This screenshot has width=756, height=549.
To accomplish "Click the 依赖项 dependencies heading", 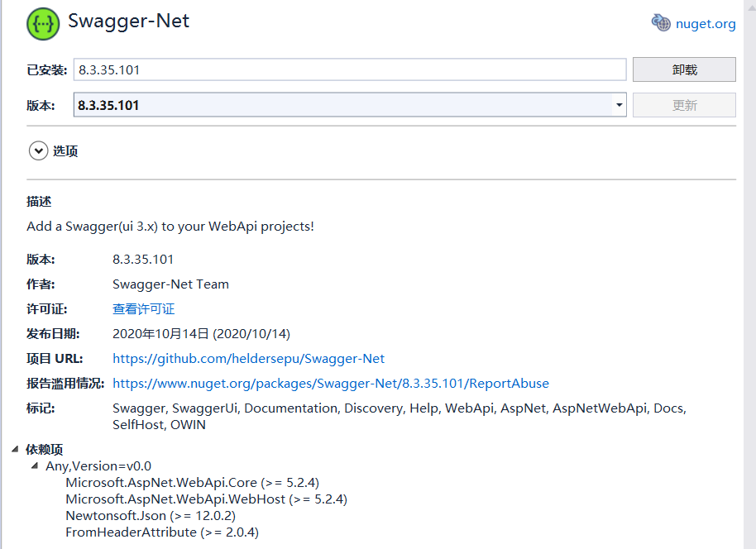I will point(45,449).
